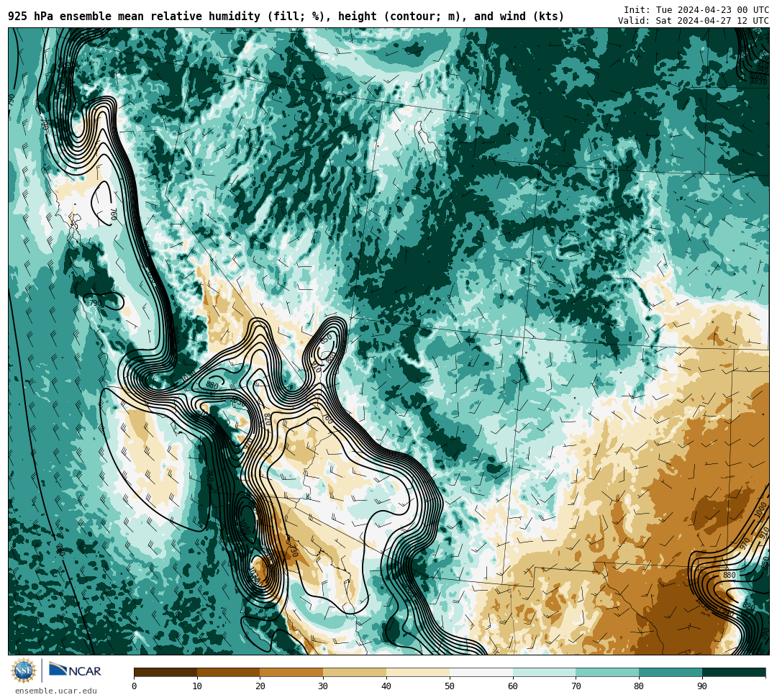Image resolution: width=777 pixels, height=700 pixels.
Task: Click the 1000 contour label in the lower-right corner
Action: tap(760, 511)
